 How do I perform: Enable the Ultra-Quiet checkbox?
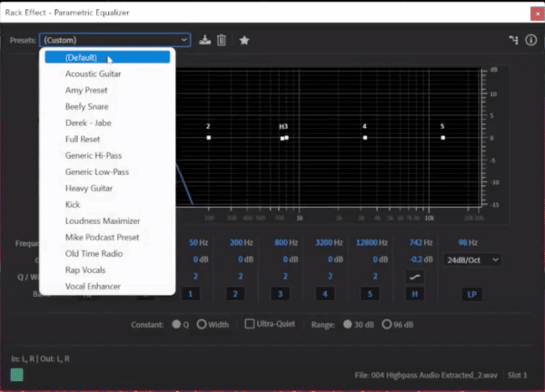(250, 324)
